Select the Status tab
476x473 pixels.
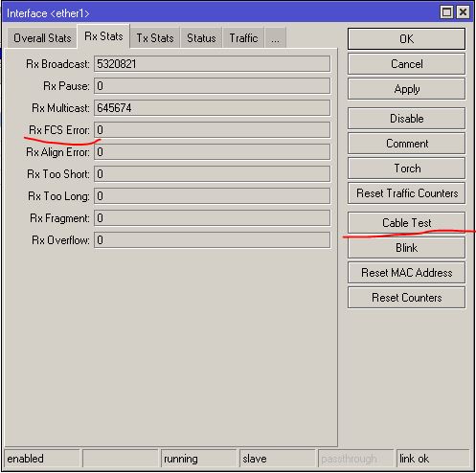pos(201,38)
